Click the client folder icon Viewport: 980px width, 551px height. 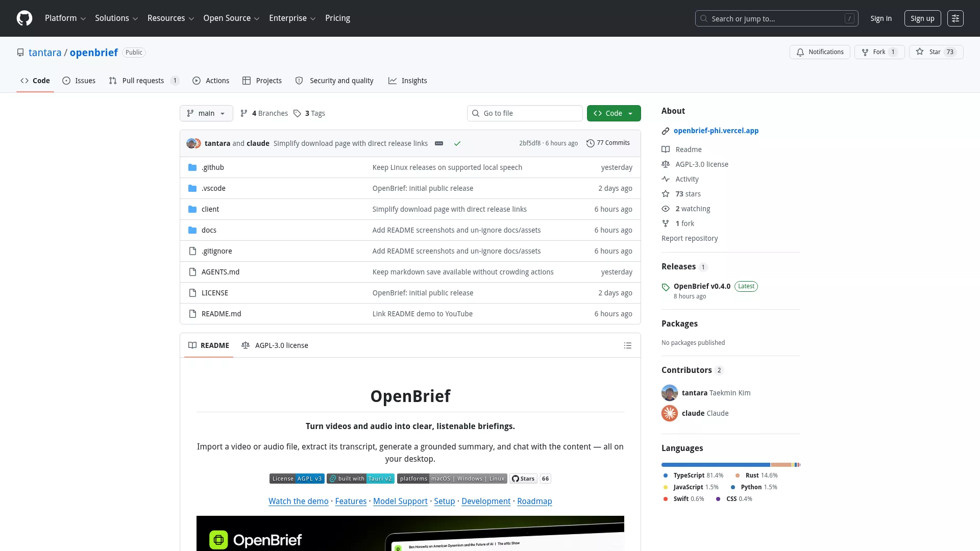click(192, 209)
